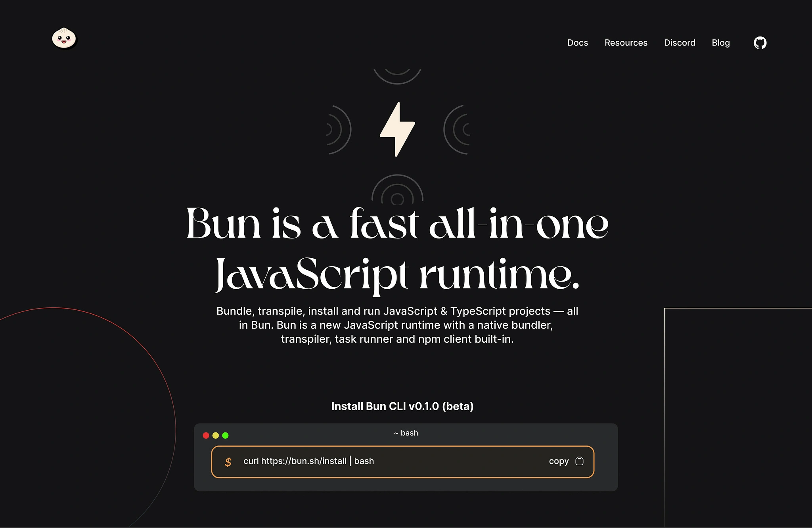Image resolution: width=812 pixels, height=528 pixels.
Task: Click the ~ bash terminal title
Action: [406, 433]
